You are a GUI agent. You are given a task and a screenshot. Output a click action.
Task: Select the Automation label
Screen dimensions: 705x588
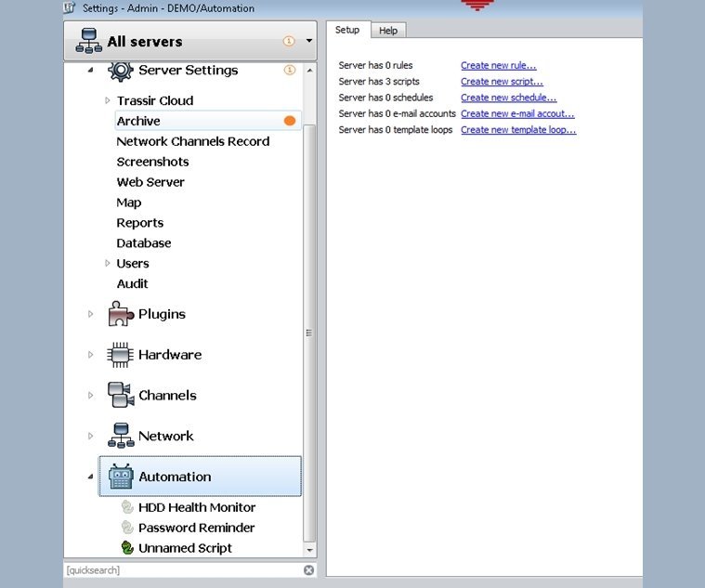pyautogui.click(x=175, y=477)
